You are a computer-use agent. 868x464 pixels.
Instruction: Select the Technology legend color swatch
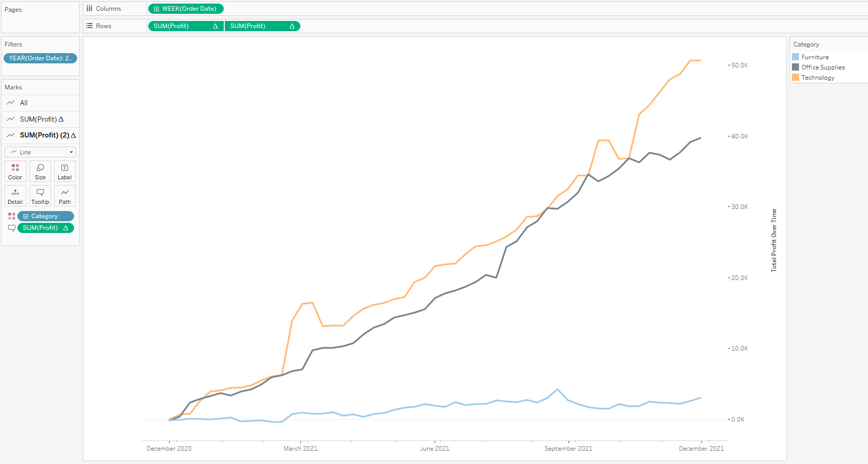795,78
